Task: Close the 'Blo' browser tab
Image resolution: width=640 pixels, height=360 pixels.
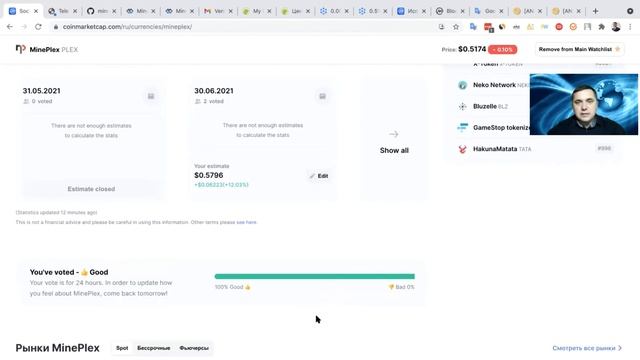Action: 462,11
